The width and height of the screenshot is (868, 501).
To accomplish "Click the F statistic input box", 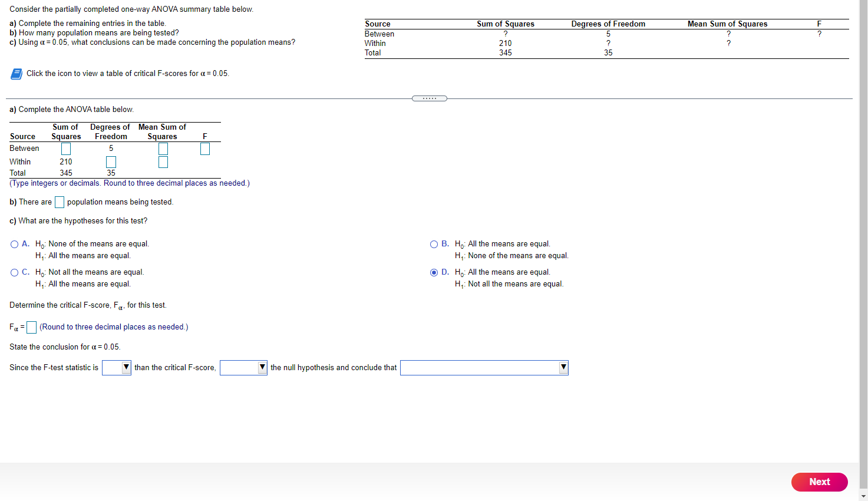I will click(x=204, y=149).
